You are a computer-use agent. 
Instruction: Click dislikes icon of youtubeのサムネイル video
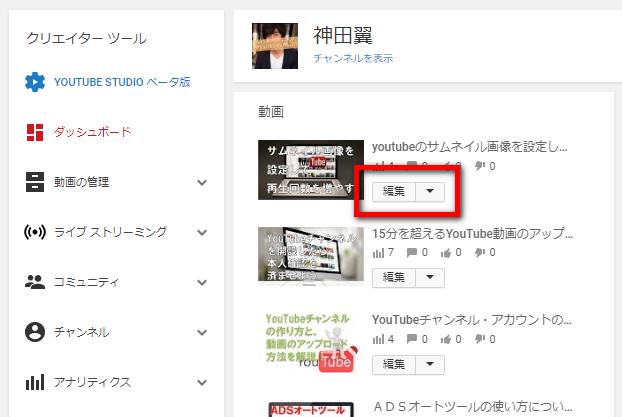pos(480,166)
